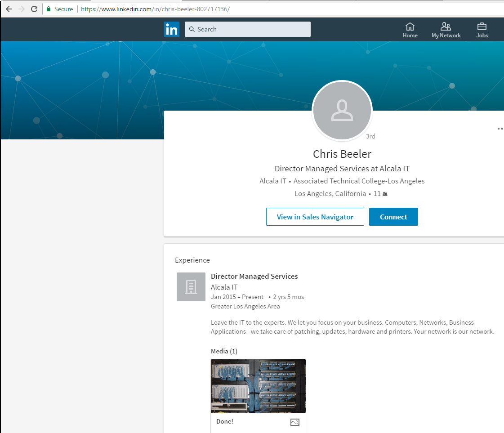Click the 'Jan 2015 – Present' date range
The height and width of the screenshot is (433, 504).
[237, 297]
